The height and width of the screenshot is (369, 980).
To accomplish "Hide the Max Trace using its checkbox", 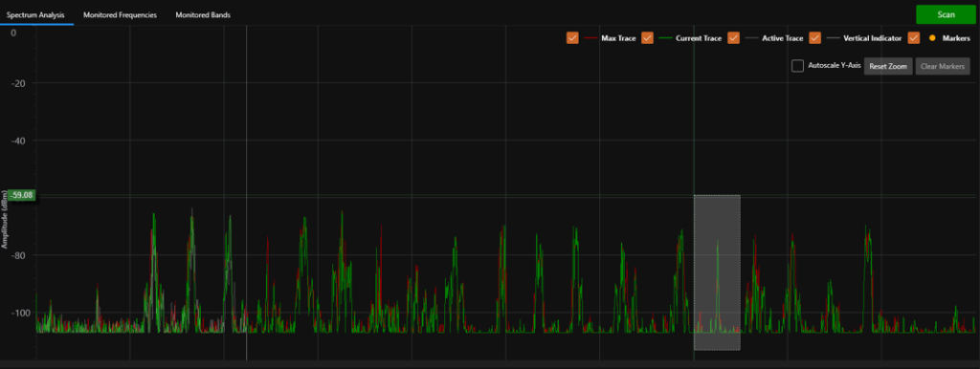I will [572, 38].
